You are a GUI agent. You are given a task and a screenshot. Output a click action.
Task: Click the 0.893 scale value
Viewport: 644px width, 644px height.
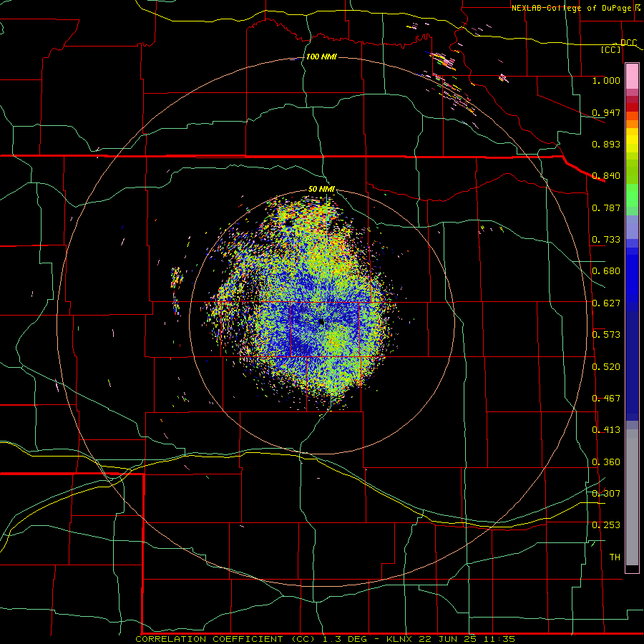click(606, 144)
